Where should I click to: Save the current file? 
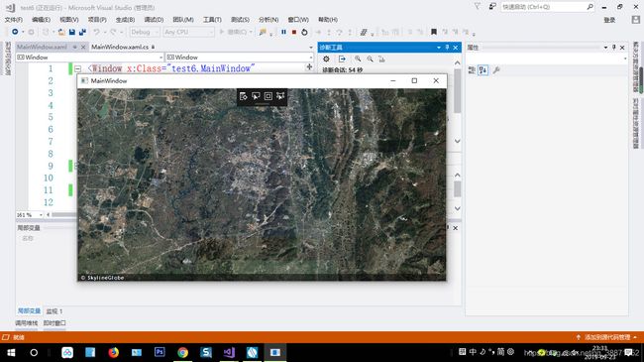[72, 32]
